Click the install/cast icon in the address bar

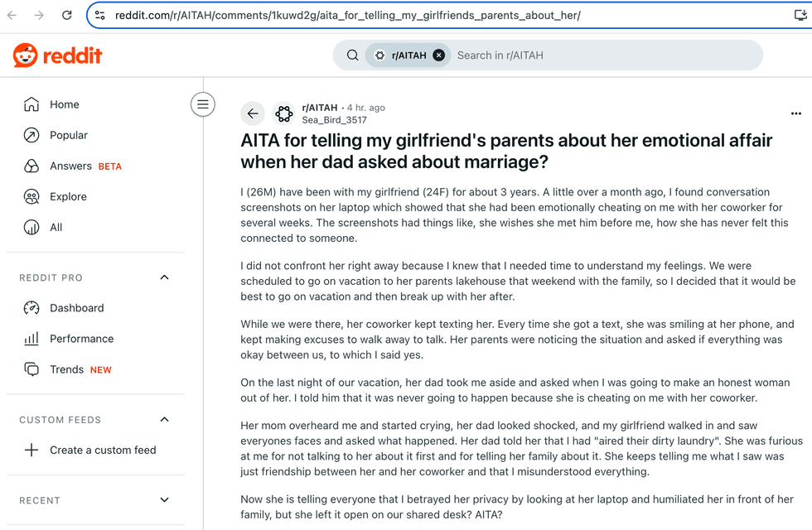click(800, 15)
